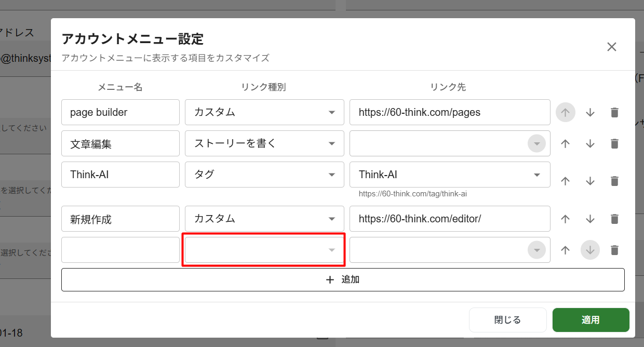Delete the page builder menu row
Screen dimensions: 644x347
(x=614, y=113)
